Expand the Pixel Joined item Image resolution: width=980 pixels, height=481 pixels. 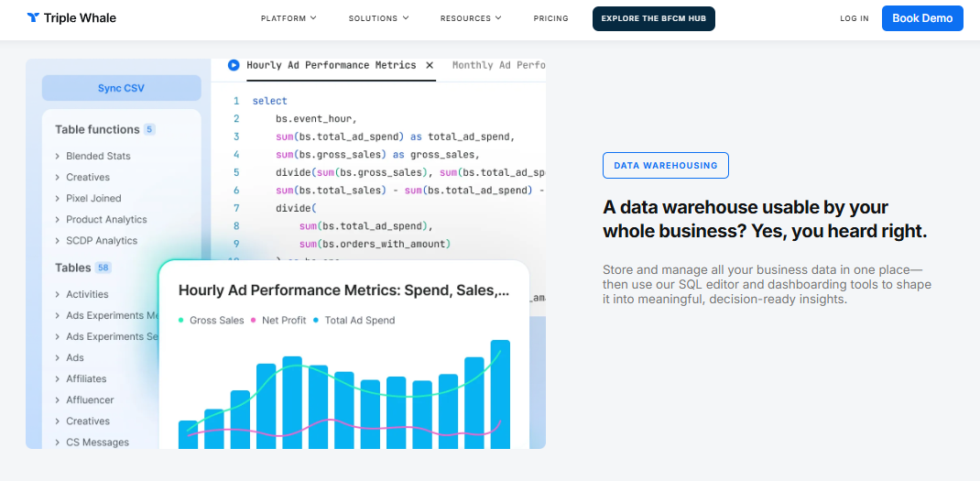(x=88, y=198)
